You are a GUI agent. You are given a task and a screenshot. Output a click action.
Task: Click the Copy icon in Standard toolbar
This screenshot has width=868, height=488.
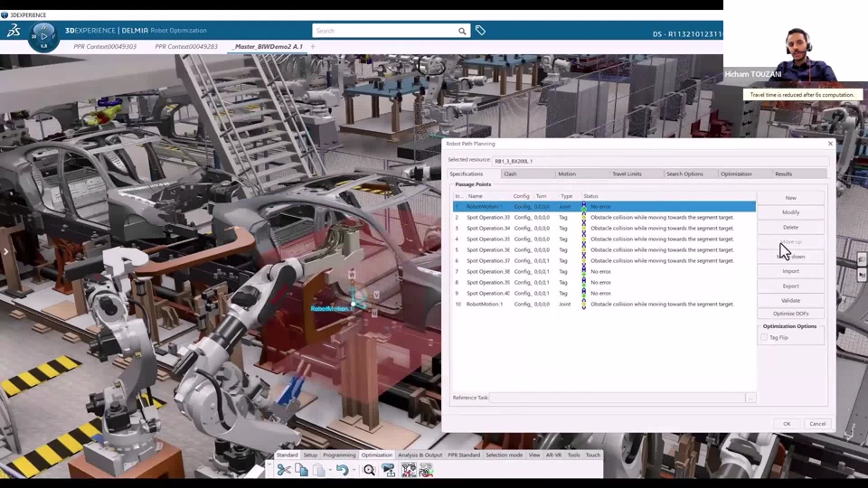pyautogui.click(x=301, y=470)
